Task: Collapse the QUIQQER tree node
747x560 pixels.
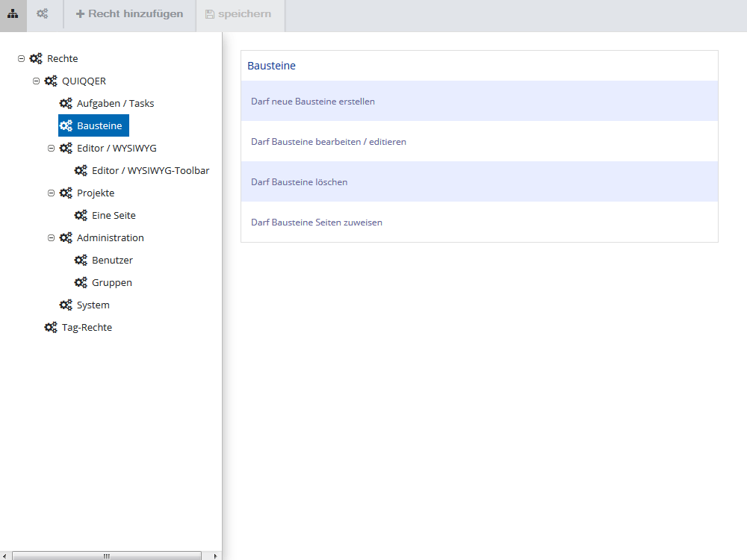Action: click(x=36, y=81)
